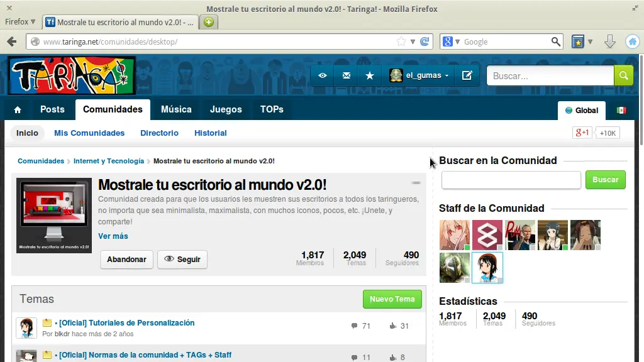Open the TOPs section
Viewport: 644px width, 362px height.
coord(272,109)
